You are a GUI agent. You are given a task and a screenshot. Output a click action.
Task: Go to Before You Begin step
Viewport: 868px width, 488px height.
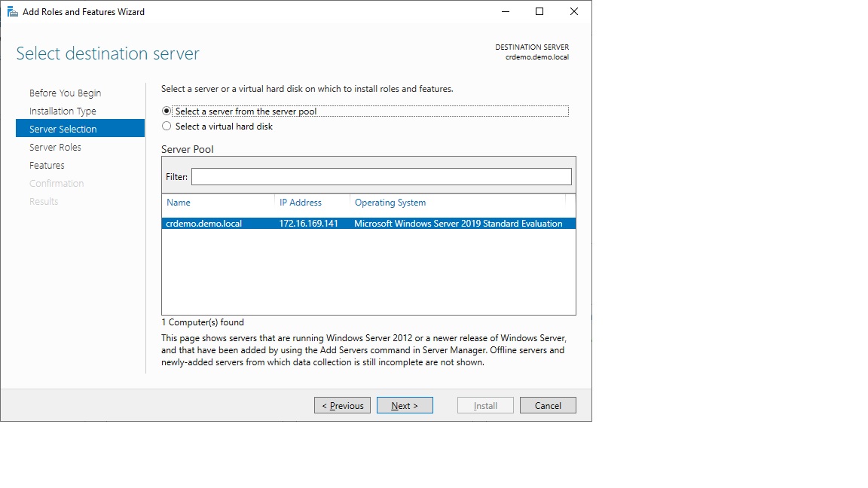tap(66, 93)
